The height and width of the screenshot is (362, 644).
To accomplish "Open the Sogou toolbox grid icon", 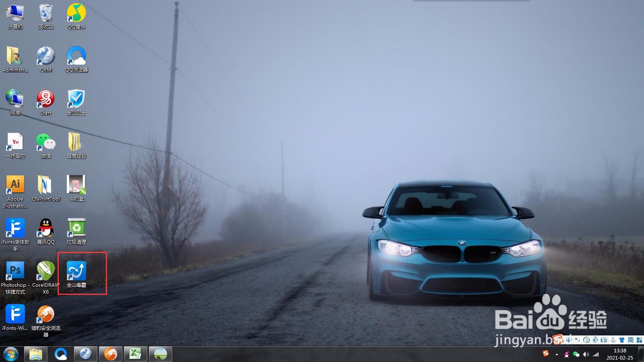I will (x=639, y=340).
